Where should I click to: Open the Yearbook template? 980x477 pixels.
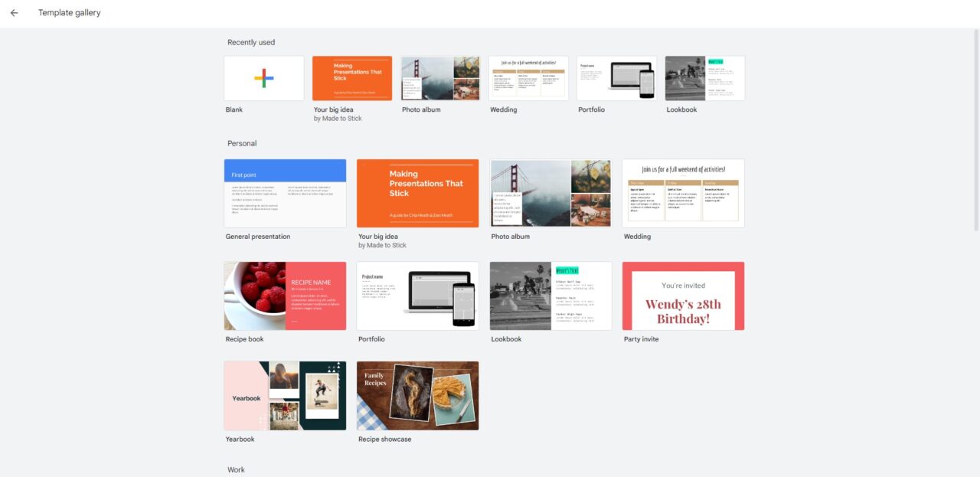tap(285, 395)
